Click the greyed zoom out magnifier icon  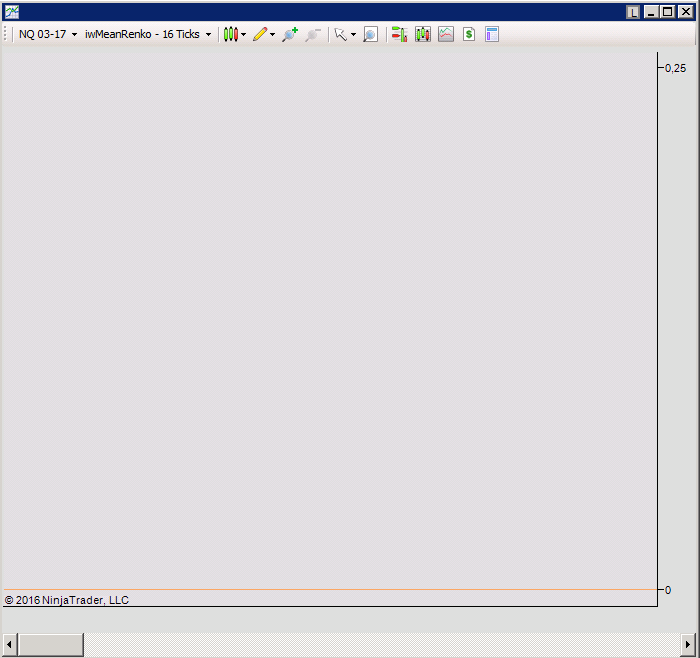click(x=313, y=34)
